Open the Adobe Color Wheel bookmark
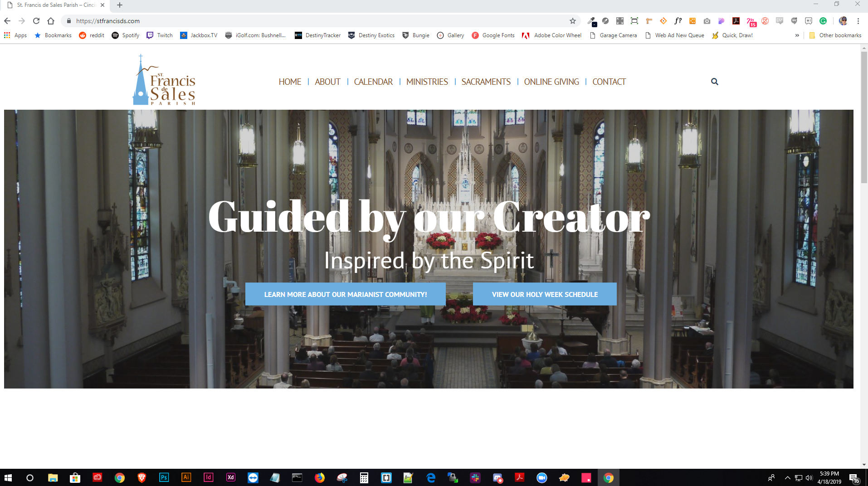Viewport: 868px width, 486px height. pyautogui.click(x=552, y=35)
